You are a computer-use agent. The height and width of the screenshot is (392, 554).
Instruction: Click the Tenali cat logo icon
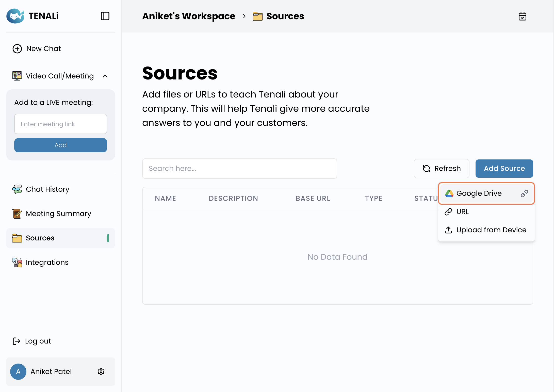click(15, 16)
